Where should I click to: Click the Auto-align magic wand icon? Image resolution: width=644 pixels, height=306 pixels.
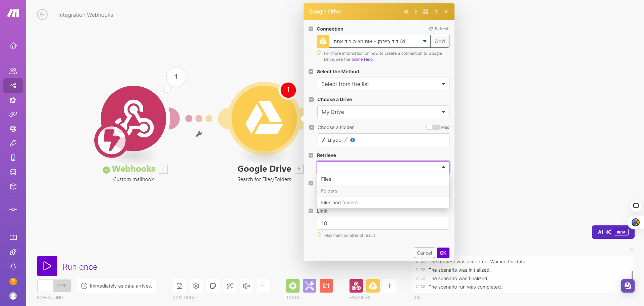coord(230,286)
